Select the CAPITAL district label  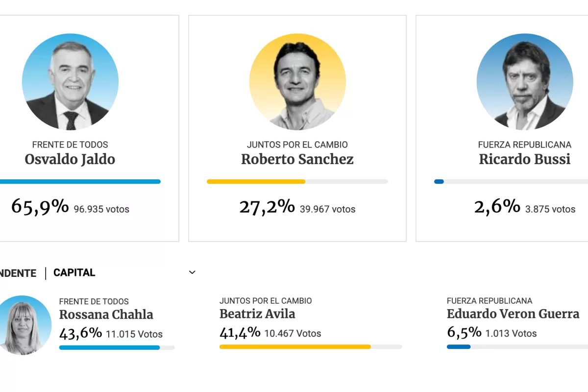click(74, 272)
